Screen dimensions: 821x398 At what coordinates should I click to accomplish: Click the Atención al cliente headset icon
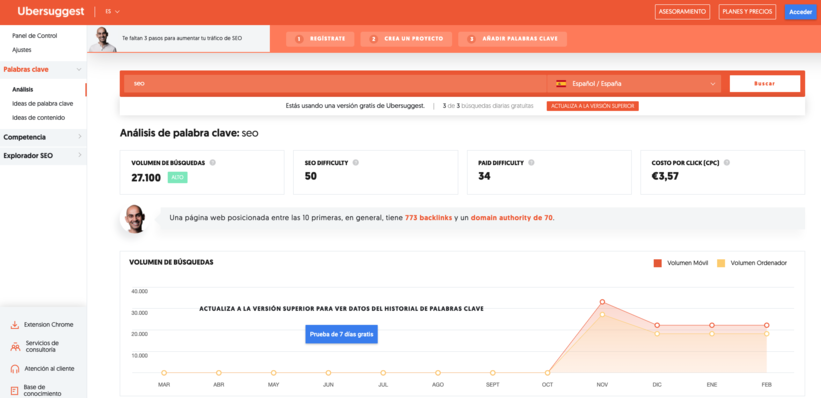15,369
